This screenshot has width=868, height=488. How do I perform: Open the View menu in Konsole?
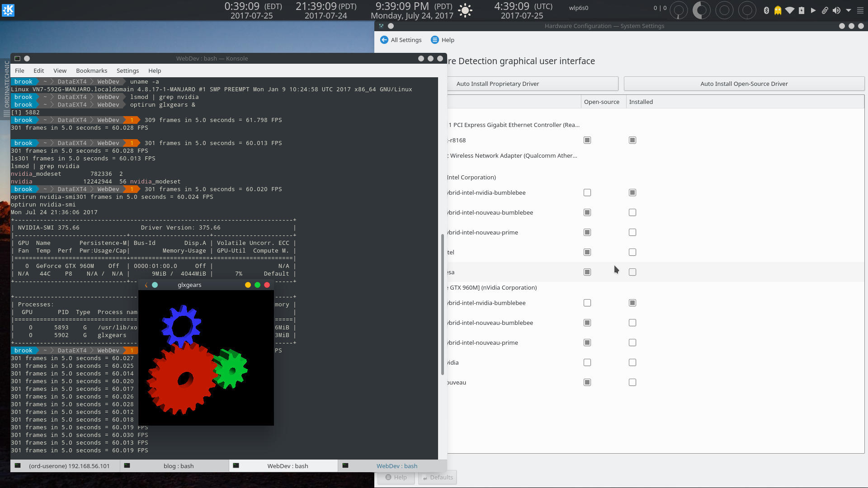pyautogui.click(x=60, y=70)
